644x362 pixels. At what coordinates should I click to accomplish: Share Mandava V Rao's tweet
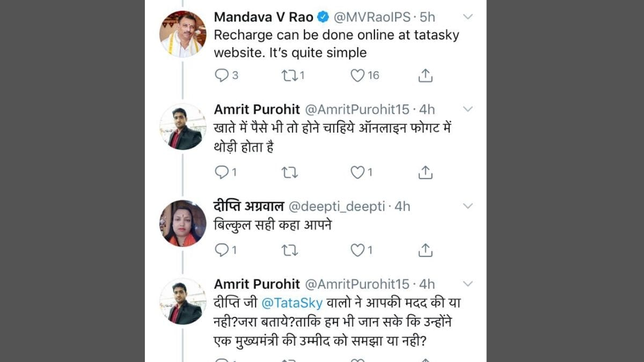click(425, 76)
